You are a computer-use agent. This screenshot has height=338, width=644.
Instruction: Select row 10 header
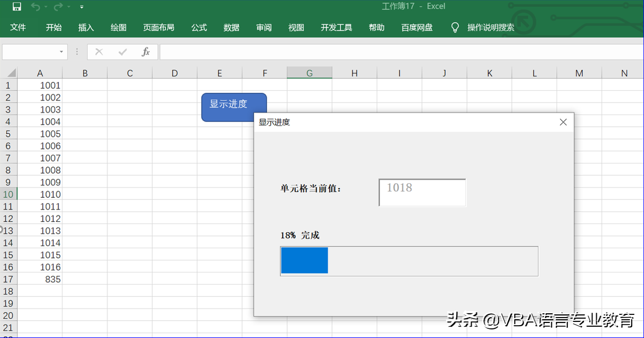[9, 194]
